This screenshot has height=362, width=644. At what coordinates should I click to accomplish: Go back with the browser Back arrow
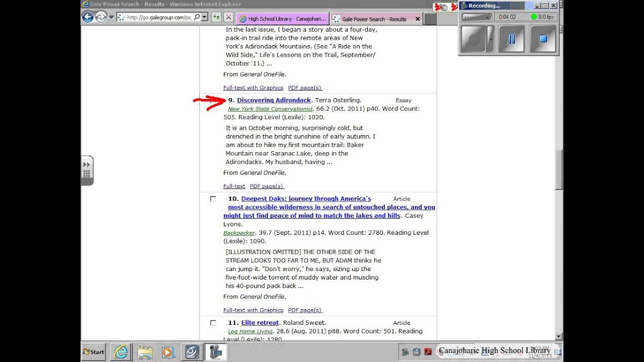tap(88, 17)
